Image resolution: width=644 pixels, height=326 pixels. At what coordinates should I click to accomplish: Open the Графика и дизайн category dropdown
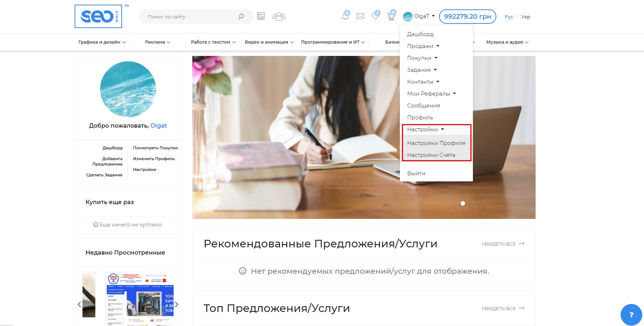102,42
